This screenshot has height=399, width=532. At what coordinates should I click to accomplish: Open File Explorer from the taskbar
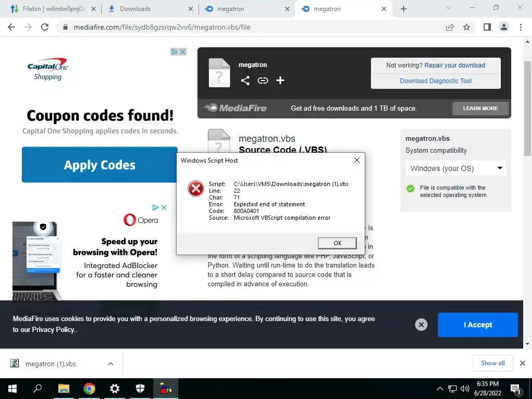point(63,389)
